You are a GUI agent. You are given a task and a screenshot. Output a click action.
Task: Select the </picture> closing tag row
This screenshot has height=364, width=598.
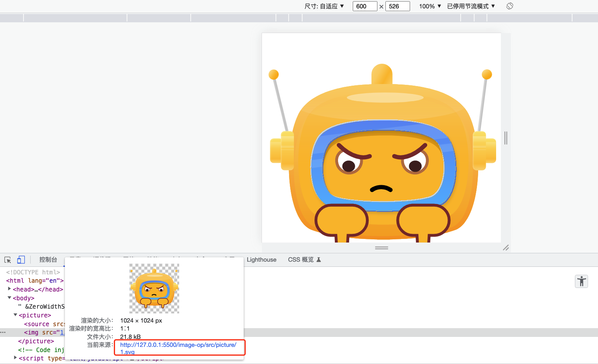click(36, 341)
